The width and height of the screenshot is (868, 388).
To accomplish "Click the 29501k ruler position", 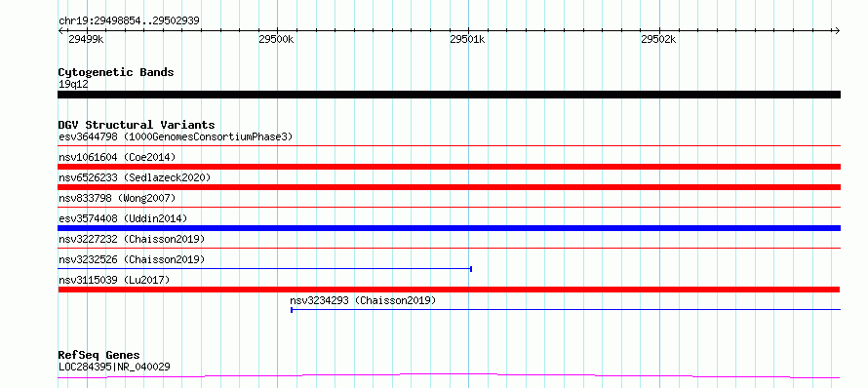I will coord(467,39).
